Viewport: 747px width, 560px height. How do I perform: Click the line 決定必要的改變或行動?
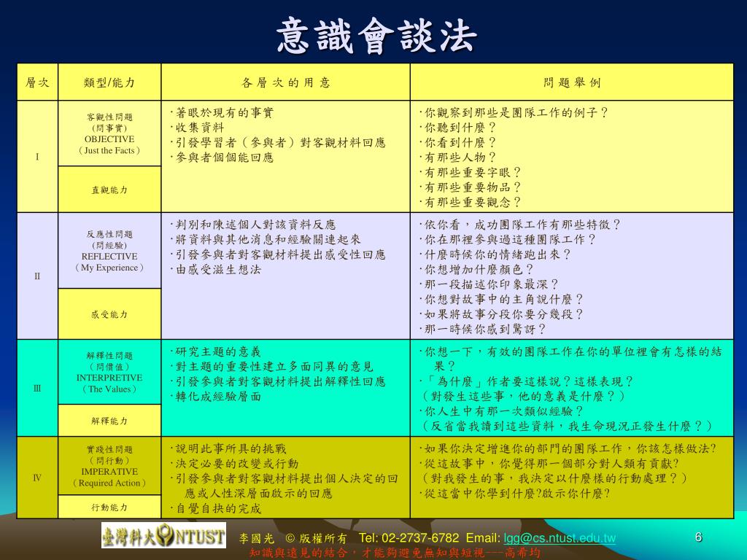point(234,463)
